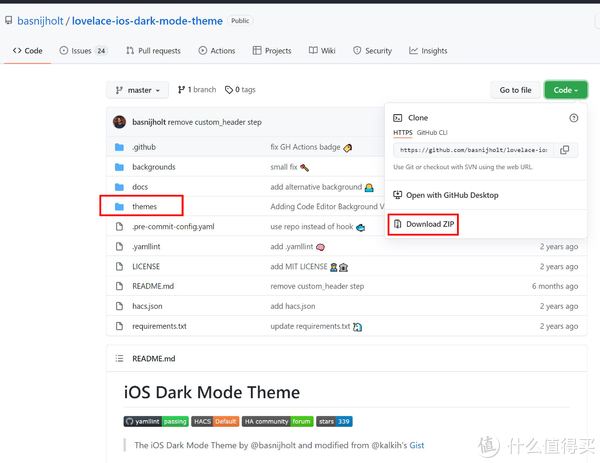This screenshot has height=463, width=600.
Task: Open the README table of contents list icon
Action: (x=119, y=359)
